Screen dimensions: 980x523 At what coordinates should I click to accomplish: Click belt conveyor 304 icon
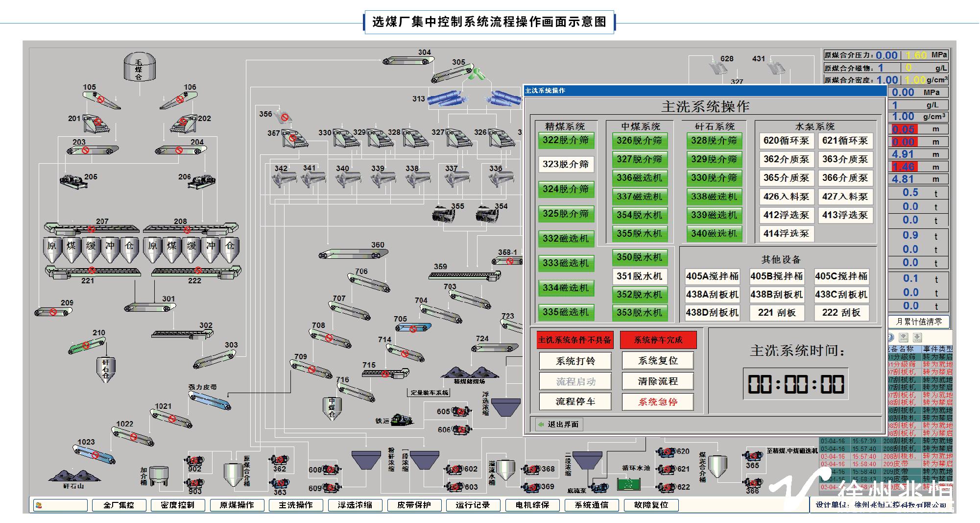click(407, 60)
